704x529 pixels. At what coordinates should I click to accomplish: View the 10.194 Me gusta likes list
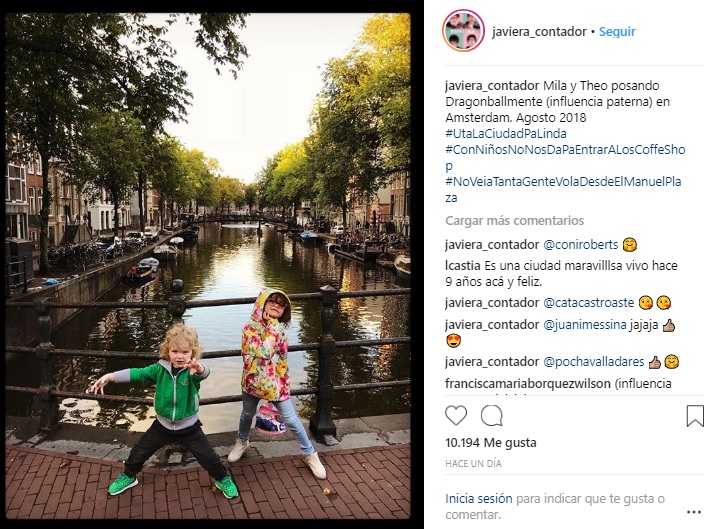pos(491,443)
